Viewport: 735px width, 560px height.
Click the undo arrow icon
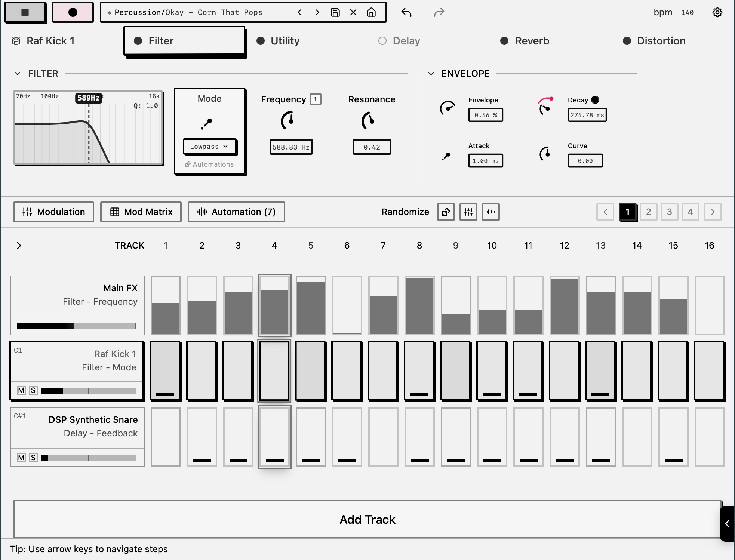click(x=406, y=12)
